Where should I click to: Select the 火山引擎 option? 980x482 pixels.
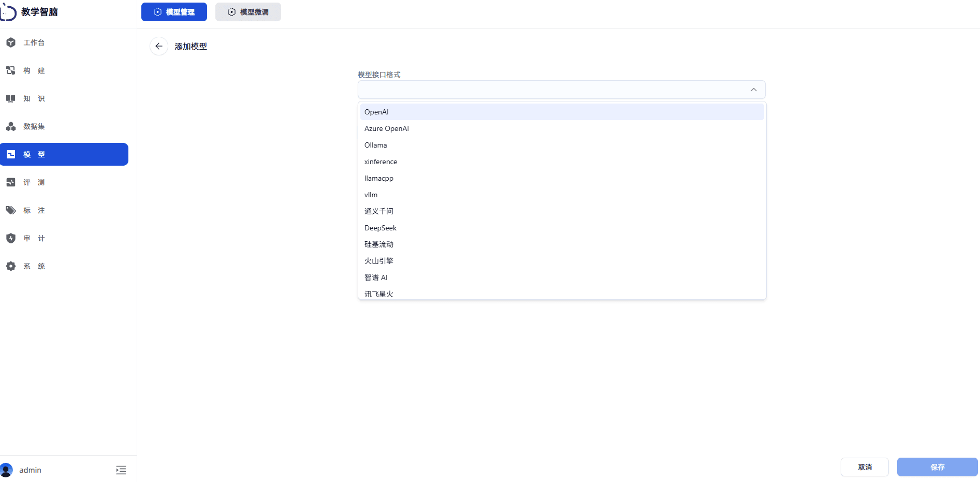[x=562, y=261]
